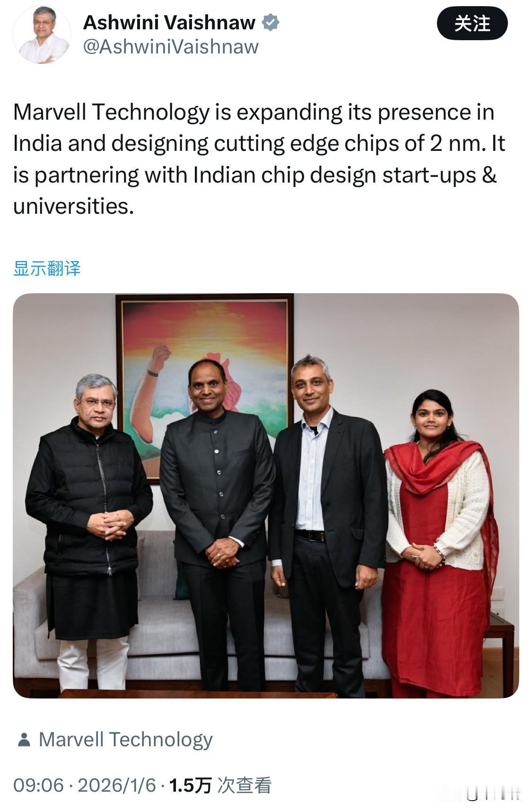The image size is (532, 812).
Task: Click the 显示翻译 translate link
Action: coord(47,268)
